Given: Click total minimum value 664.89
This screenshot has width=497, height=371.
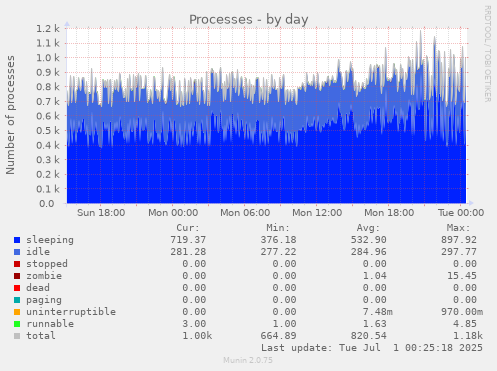Looking at the screenshot, I should coord(278,336).
